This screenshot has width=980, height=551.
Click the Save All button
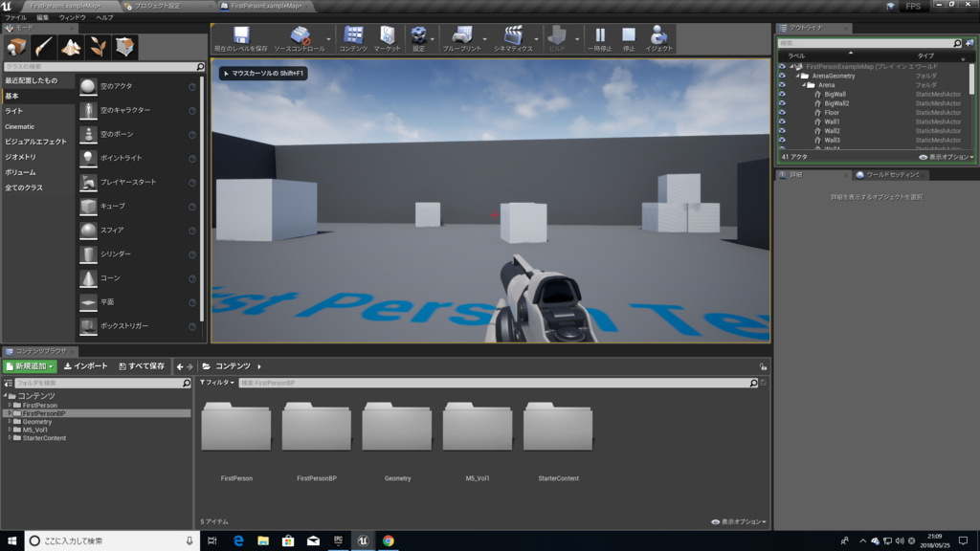tap(142, 366)
